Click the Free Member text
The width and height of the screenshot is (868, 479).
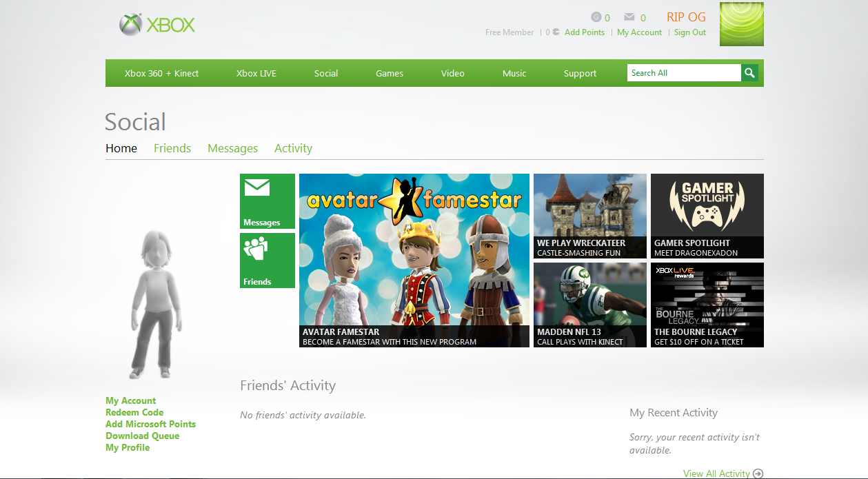pyautogui.click(x=509, y=32)
